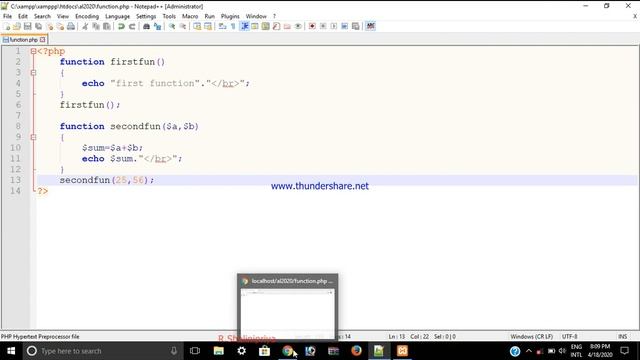Click the Save Recorded Macro icon
Screen dimensions: 640x360
click(x=356, y=26)
